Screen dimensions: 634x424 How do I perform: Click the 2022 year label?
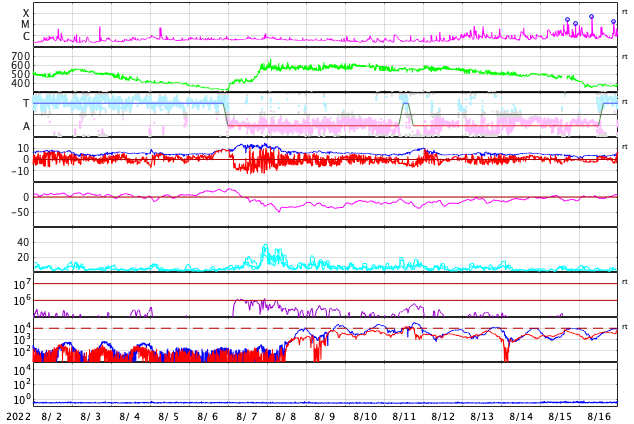[x=19, y=417]
